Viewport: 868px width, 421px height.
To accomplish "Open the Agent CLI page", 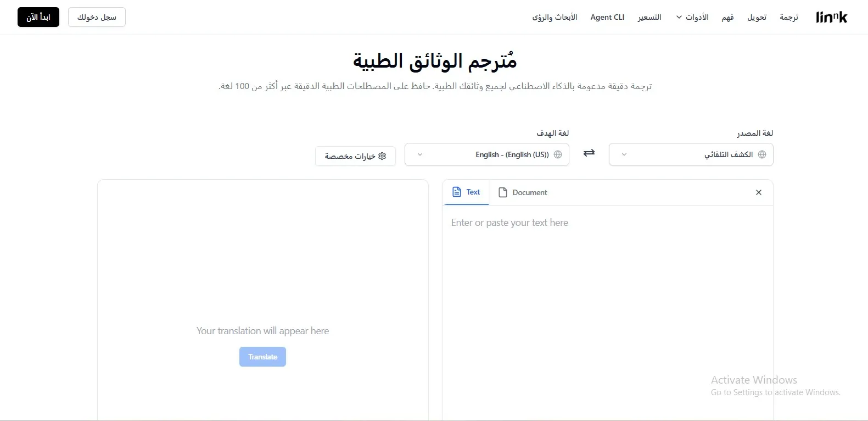I will point(607,17).
